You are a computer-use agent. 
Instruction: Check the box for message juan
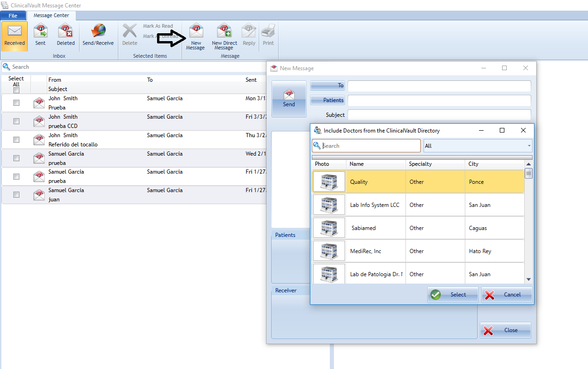[16, 195]
